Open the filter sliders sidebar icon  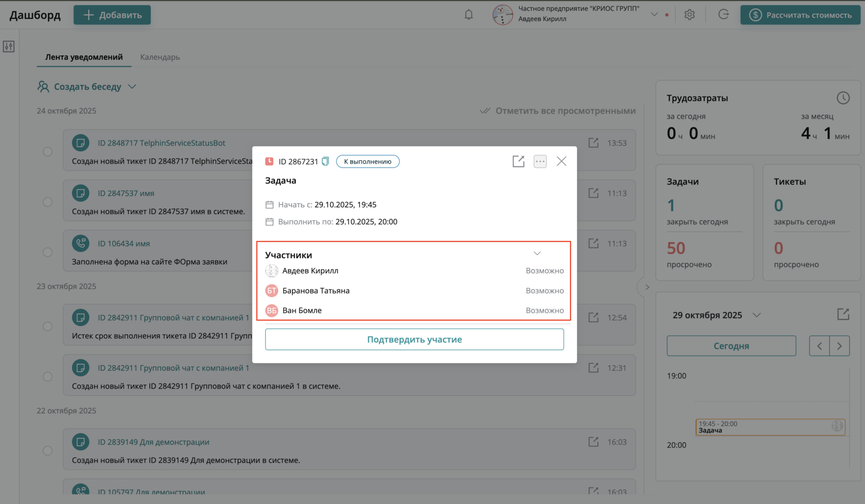pos(9,47)
